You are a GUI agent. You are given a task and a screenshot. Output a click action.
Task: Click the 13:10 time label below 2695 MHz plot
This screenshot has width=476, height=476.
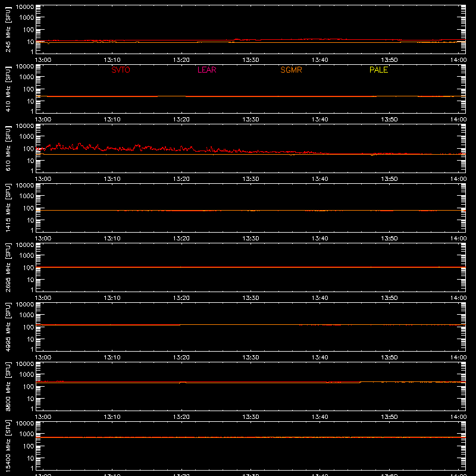tap(112, 298)
